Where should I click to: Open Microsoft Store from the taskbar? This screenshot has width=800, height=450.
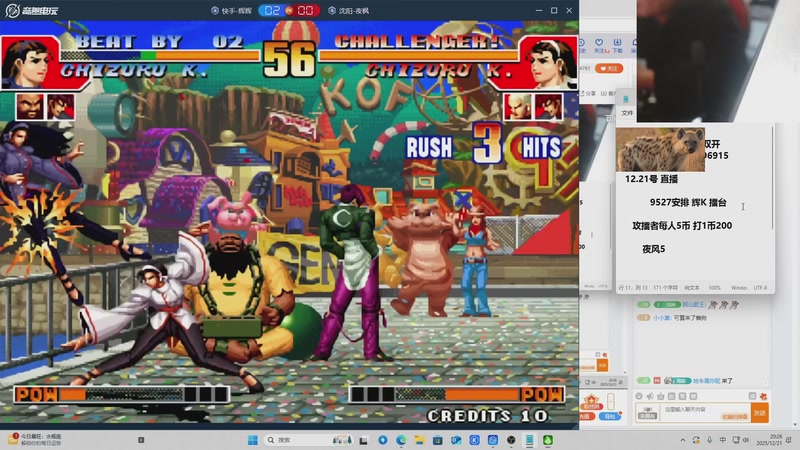[438, 440]
